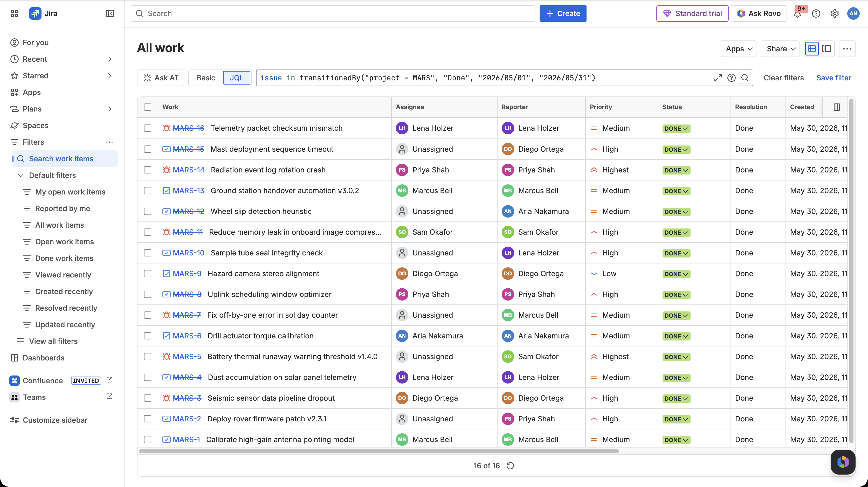Select the MARS-5 row checkbox
The width and height of the screenshot is (868, 487).
point(148,356)
